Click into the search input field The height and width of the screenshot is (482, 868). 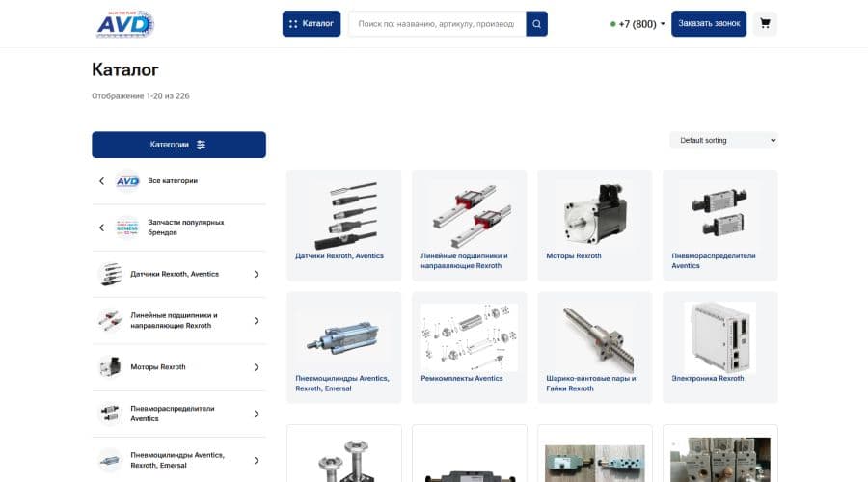coord(436,24)
